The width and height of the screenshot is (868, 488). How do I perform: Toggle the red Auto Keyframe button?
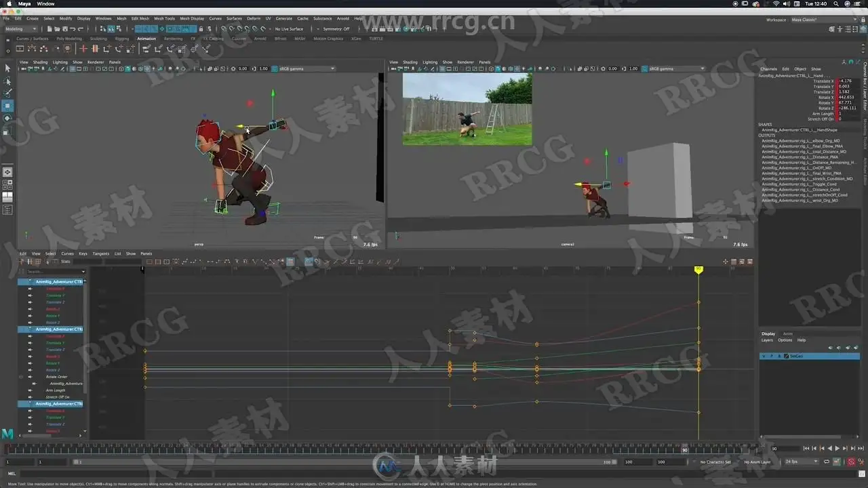point(850,462)
